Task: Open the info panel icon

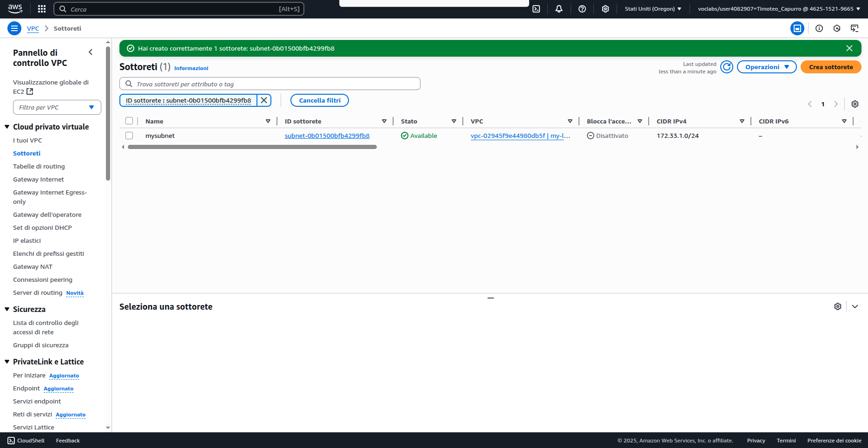Action: 819,28
